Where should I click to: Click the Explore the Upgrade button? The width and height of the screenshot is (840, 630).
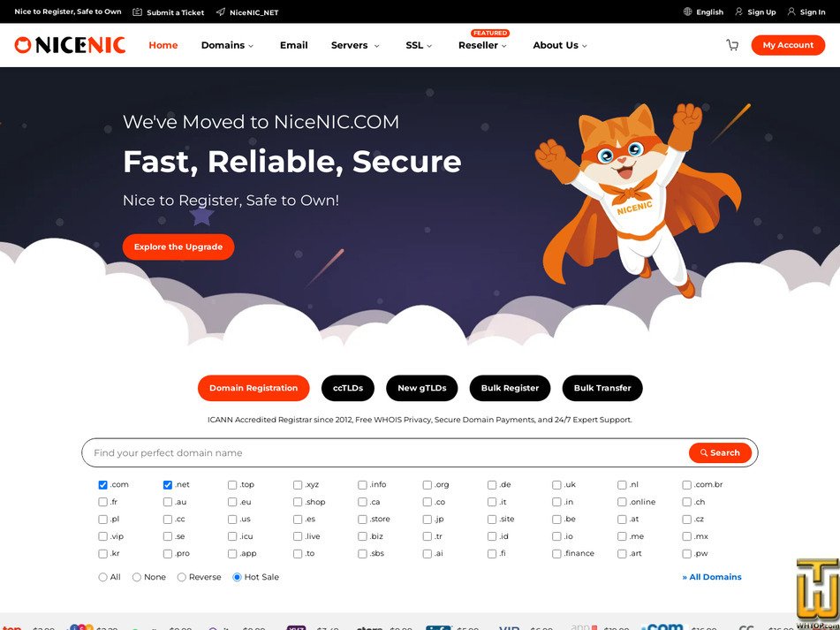178,247
